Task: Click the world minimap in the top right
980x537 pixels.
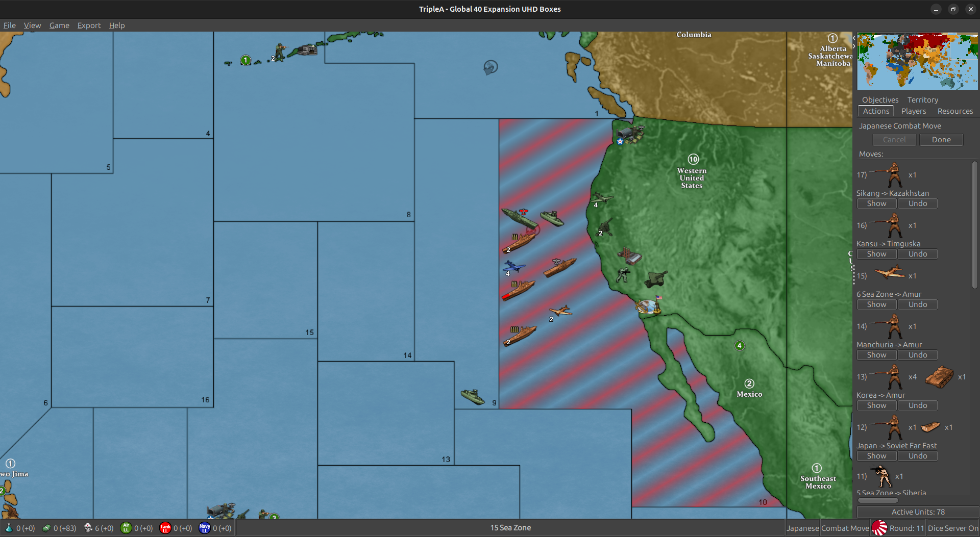Action: tap(917, 61)
